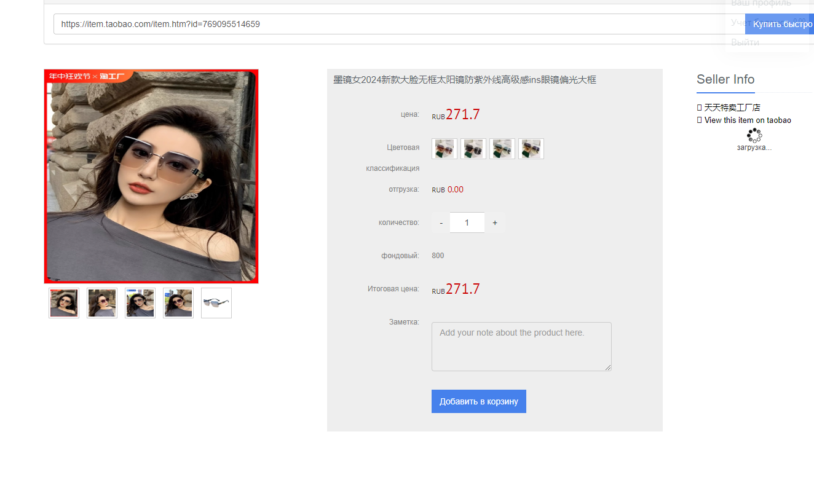Select the fourth gallery thumbnail below main photo

pyautogui.click(x=178, y=303)
